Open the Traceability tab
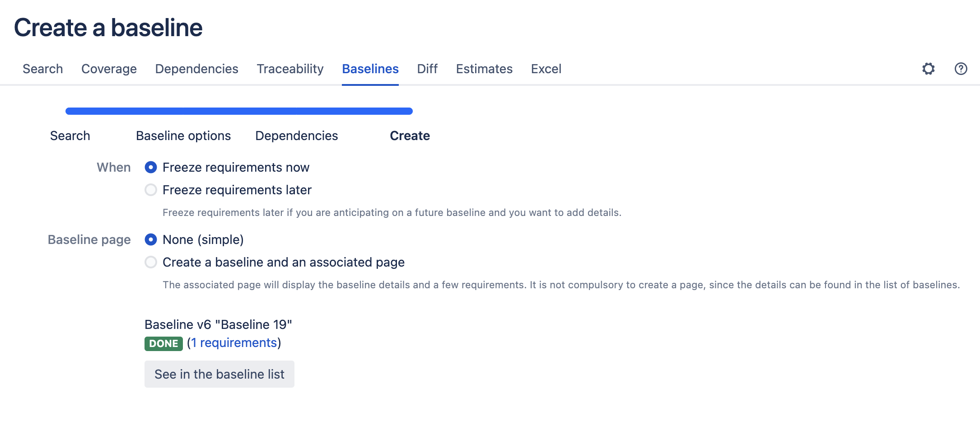The height and width of the screenshot is (422, 980). [x=290, y=69]
